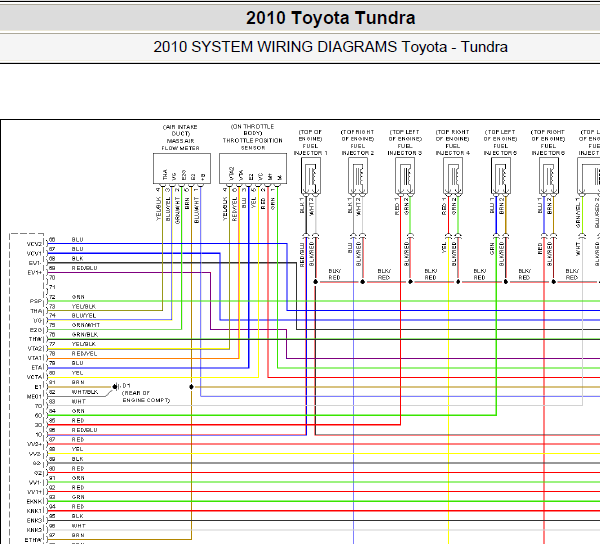
Task: Click the brown wire splice dot by D1 note
Action: point(191,387)
